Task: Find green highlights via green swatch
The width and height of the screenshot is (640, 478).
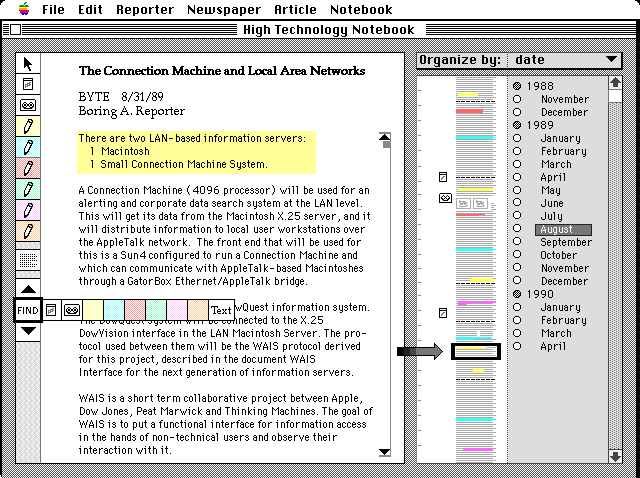Action: (x=156, y=310)
